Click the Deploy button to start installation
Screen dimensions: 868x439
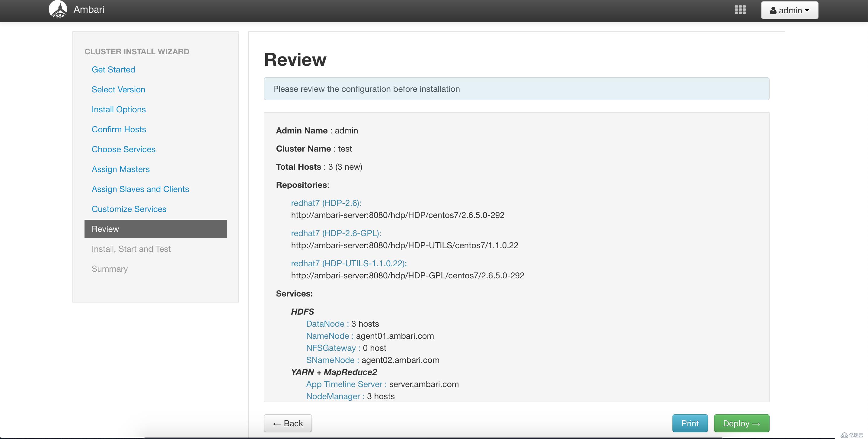click(742, 423)
